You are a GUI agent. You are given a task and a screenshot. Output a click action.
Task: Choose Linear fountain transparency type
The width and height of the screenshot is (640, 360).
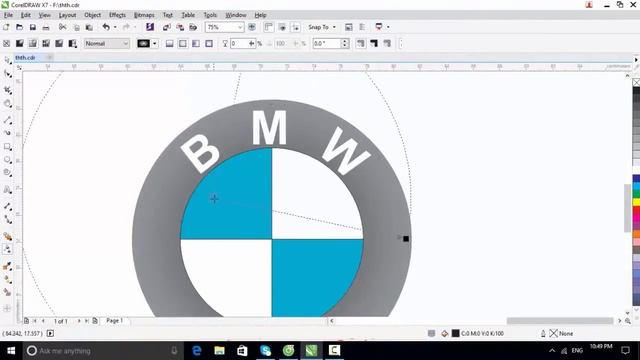coord(169,43)
